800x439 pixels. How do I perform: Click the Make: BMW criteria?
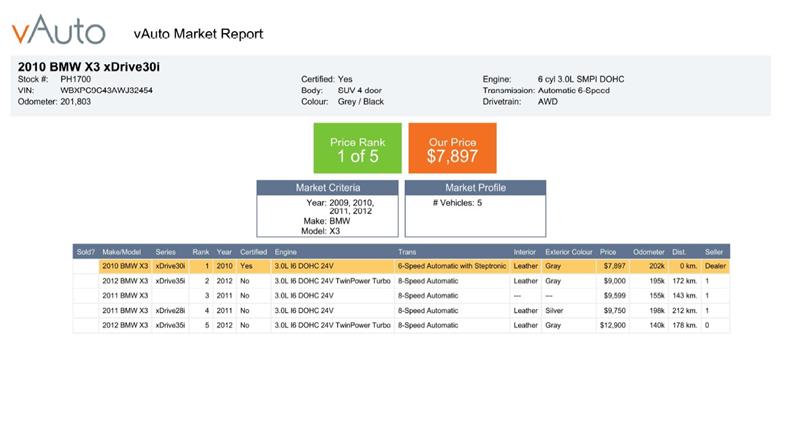point(327,221)
